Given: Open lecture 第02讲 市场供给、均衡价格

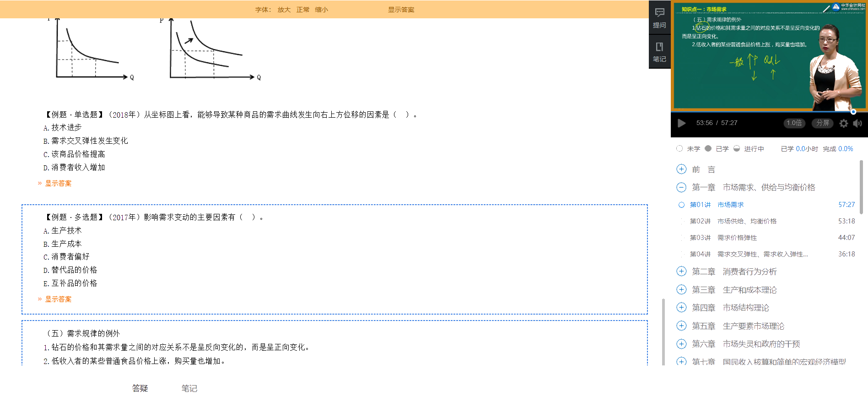Looking at the screenshot, I should [x=733, y=221].
